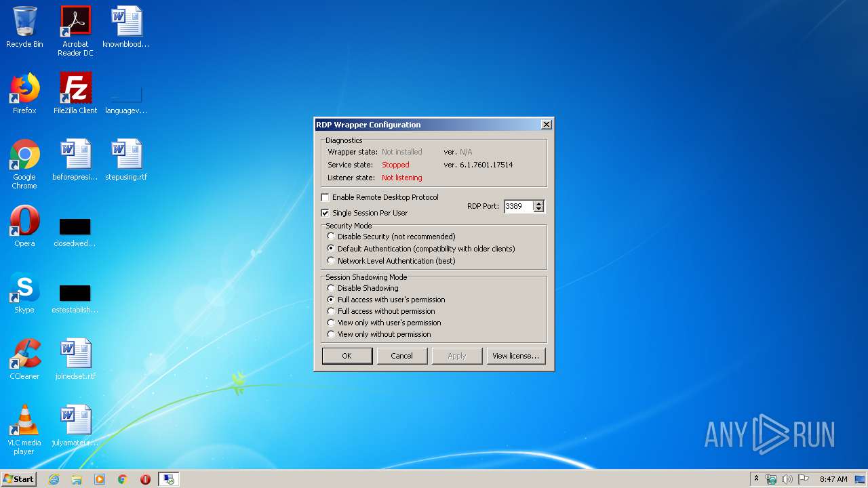
Task: Click the 'Not listening' status text
Action: 401,178
